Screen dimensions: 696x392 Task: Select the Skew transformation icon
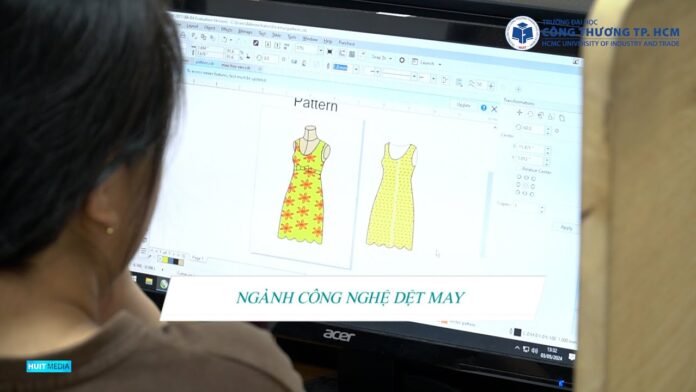click(x=562, y=118)
